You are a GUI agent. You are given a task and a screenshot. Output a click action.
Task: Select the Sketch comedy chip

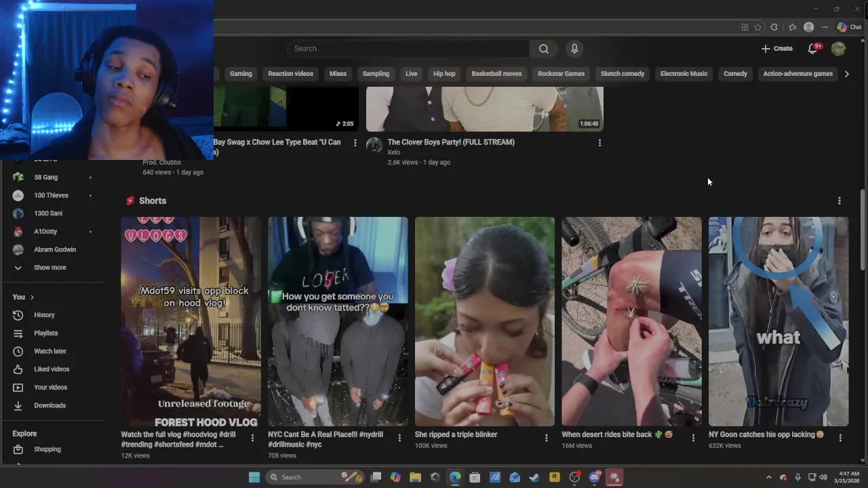623,74
